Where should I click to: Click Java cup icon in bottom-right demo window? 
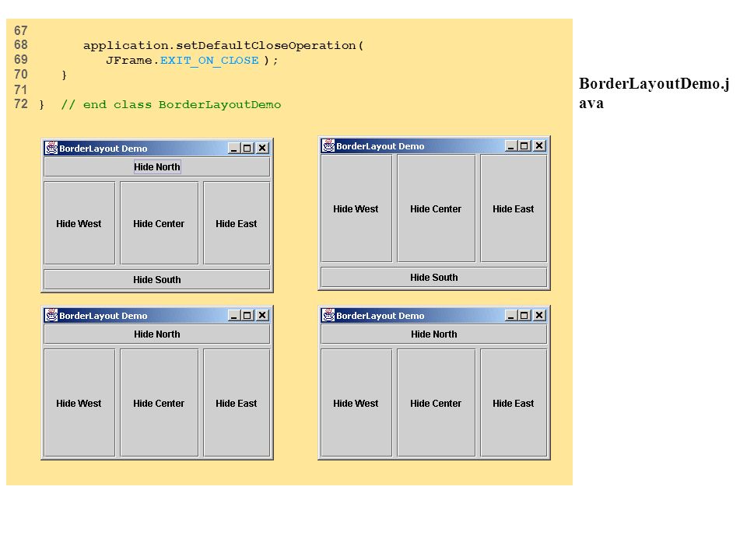click(x=328, y=315)
